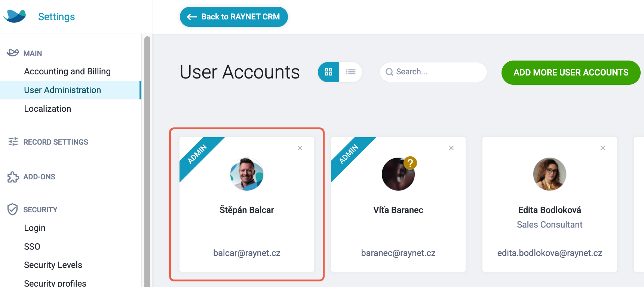Click the MAIN section icon
The image size is (644, 287).
tap(13, 53)
